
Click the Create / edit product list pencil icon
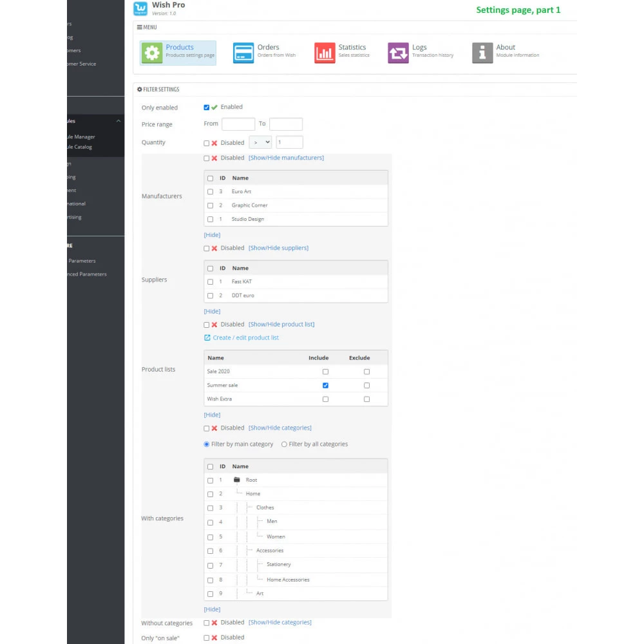tap(207, 337)
